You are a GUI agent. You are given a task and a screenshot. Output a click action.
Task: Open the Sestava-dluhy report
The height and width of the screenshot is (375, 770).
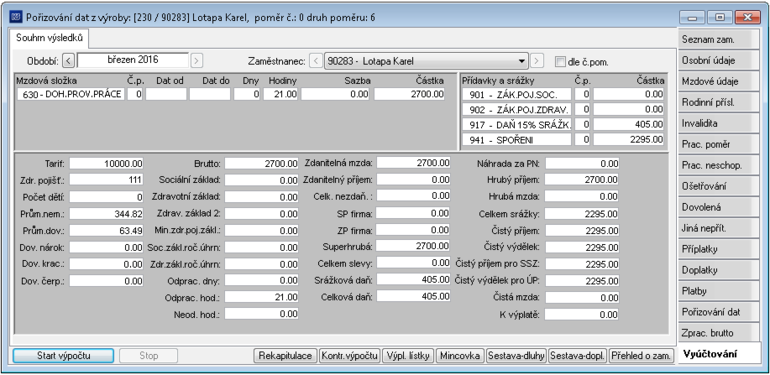click(x=516, y=356)
